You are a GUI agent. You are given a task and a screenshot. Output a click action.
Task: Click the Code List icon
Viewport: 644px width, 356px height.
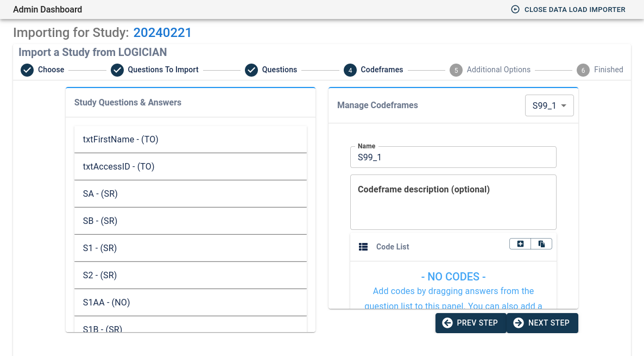pos(363,247)
